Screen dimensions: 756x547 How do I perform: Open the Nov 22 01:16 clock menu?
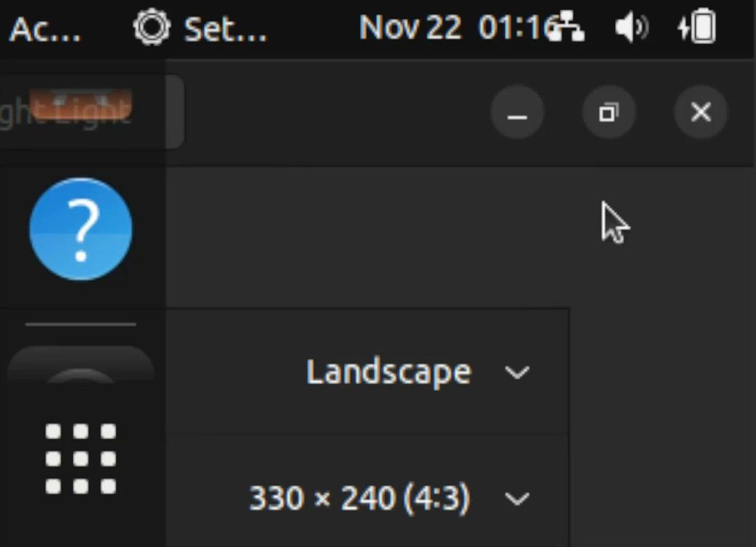pos(452,28)
